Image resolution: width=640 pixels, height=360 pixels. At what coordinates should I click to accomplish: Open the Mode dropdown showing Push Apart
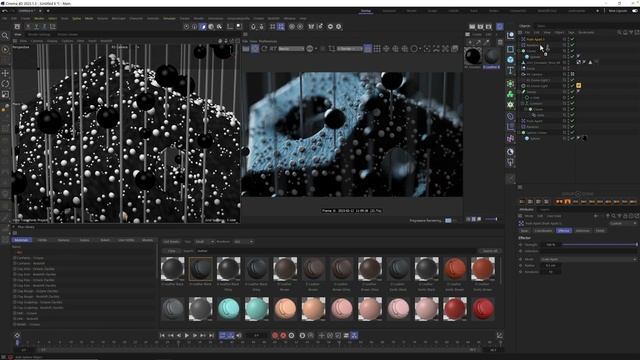tap(588, 259)
